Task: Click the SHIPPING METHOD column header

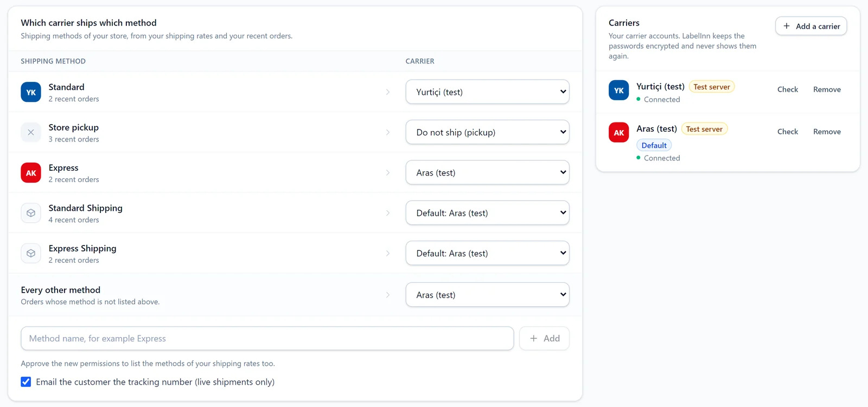Action: tap(53, 61)
